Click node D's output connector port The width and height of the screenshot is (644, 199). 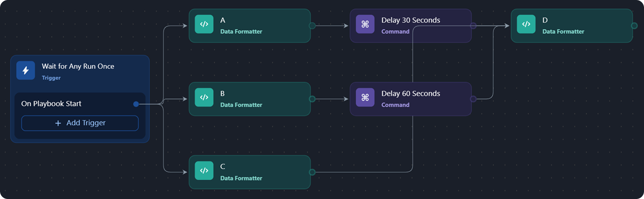click(x=634, y=26)
